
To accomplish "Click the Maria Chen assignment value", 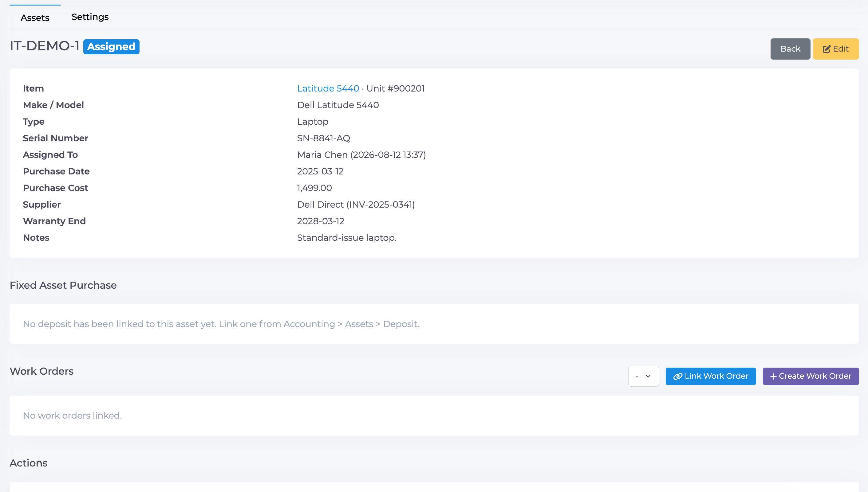I will [x=361, y=155].
